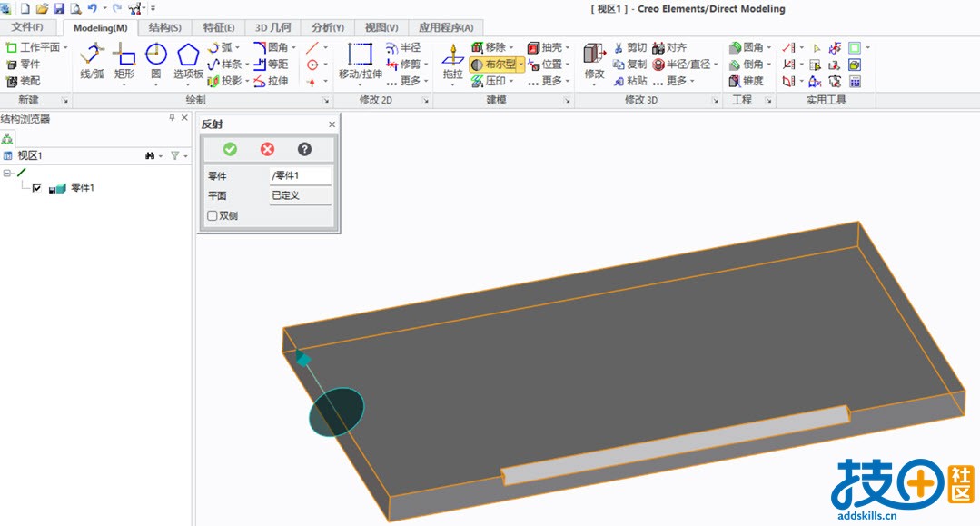Create a new 工作平面 workplane
980x526 pixels.
pyautogui.click(x=33, y=47)
